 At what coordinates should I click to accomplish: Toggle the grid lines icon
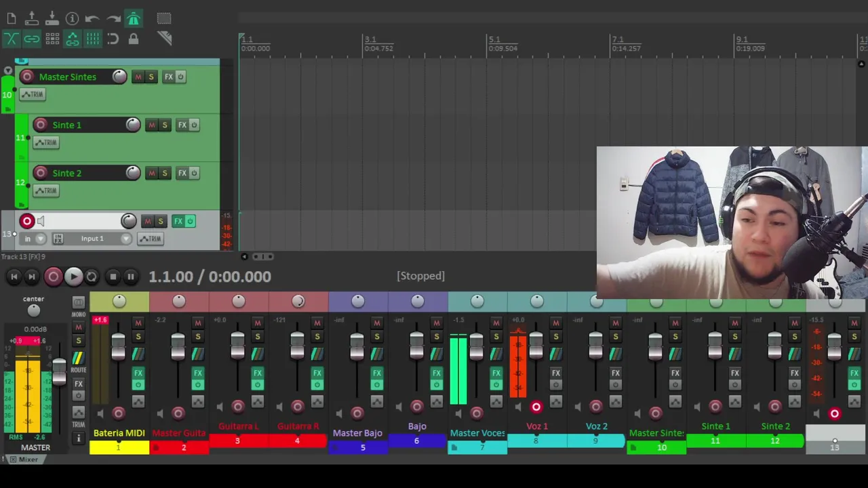[92, 39]
